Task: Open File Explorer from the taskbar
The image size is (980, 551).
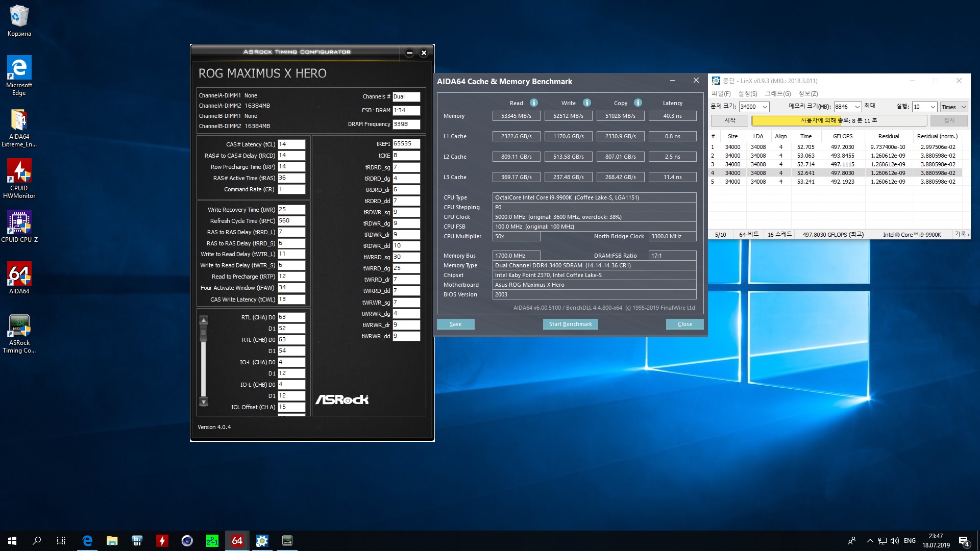Action: coord(112,541)
